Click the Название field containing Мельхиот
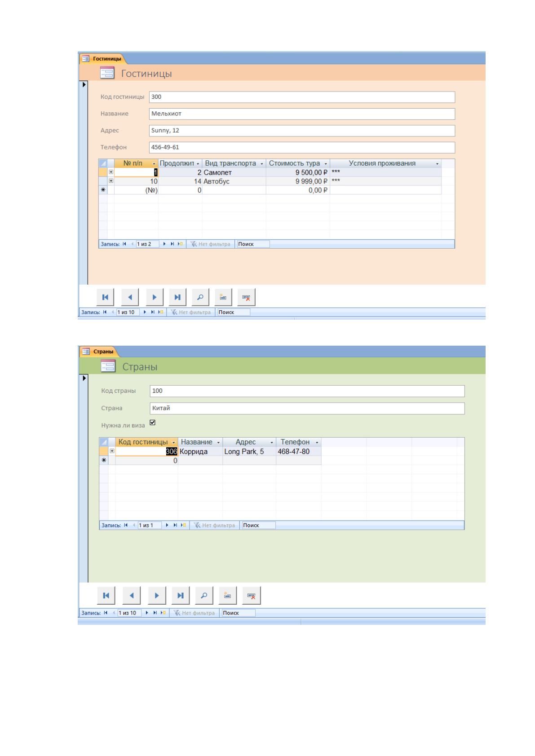The width and height of the screenshot is (535, 756). click(x=302, y=114)
